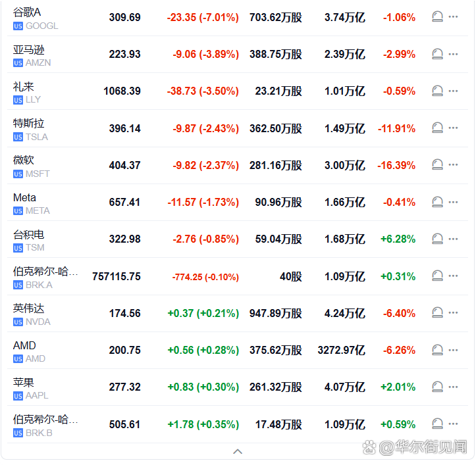The height and width of the screenshot is (465, 476).
Task: Set price alert bell for LLY
Action: tap(437, 91)
